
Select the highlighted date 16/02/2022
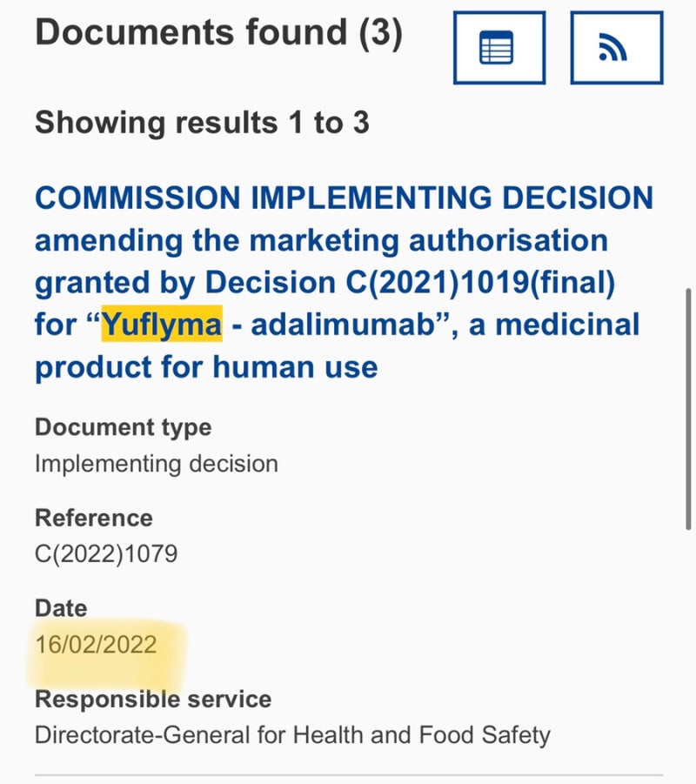(x=96, y=644)
